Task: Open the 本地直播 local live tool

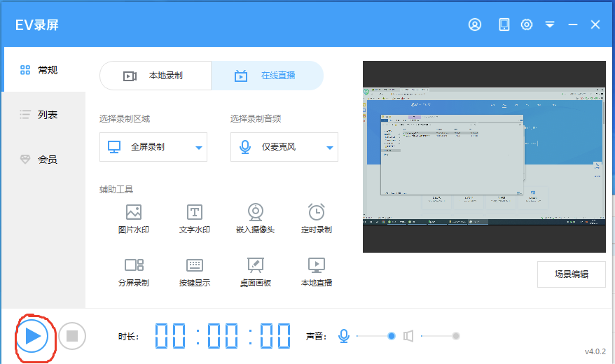Action: [317, 272]
